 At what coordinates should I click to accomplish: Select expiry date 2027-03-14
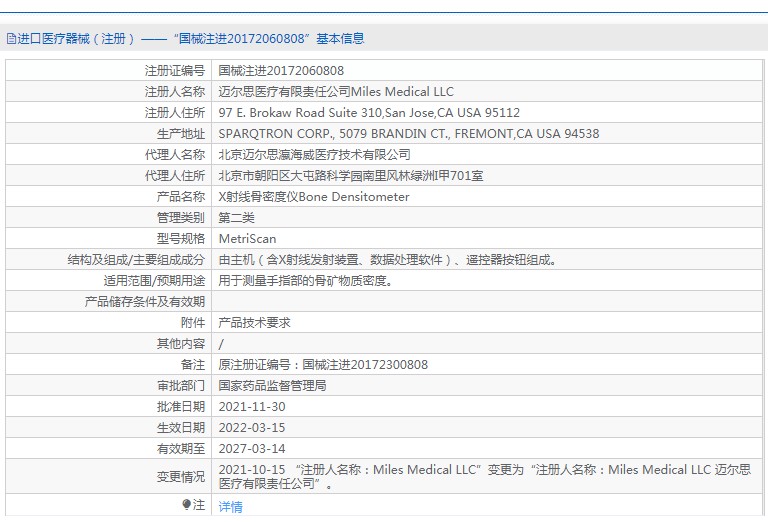click(x=252, y=449)
